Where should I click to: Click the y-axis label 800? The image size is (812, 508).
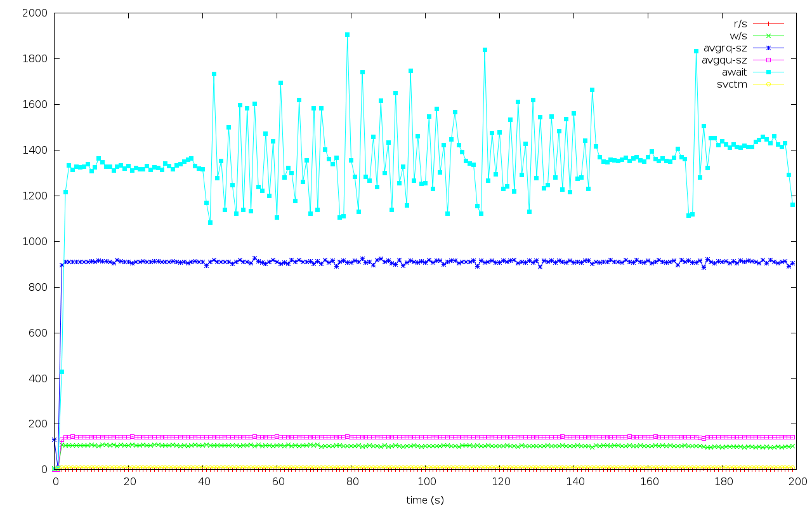[x=39, y=287]
